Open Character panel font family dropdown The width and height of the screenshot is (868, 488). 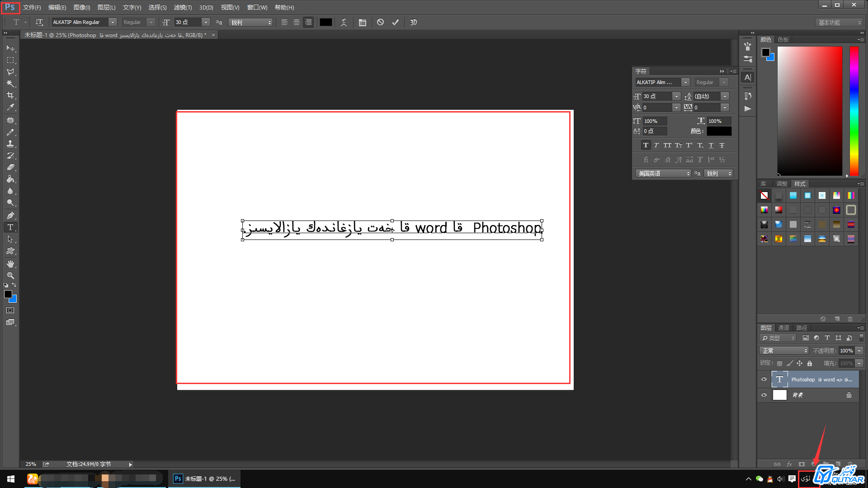[685, 82]
